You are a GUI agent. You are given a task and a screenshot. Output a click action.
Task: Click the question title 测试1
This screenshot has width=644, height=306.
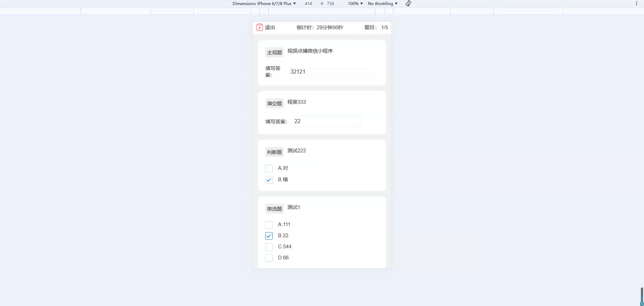[x=293, y=207]
